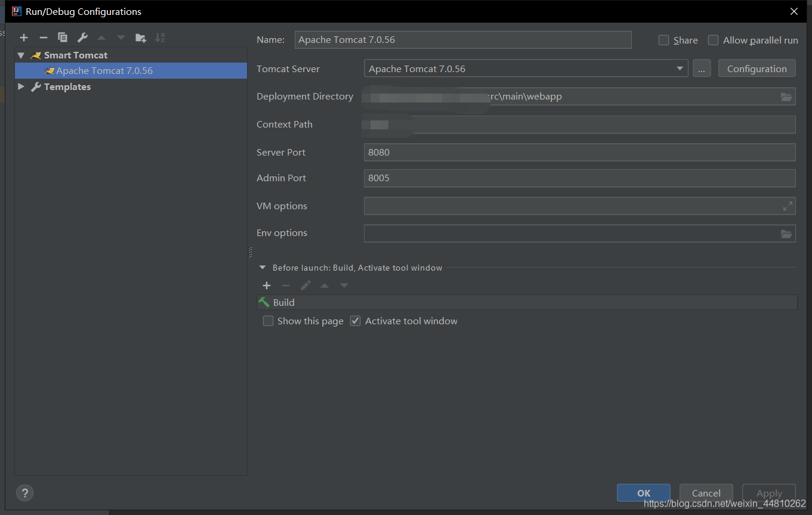Click the Apply button
This screenshot has height=515, width=812.
[x=769, y=493]
